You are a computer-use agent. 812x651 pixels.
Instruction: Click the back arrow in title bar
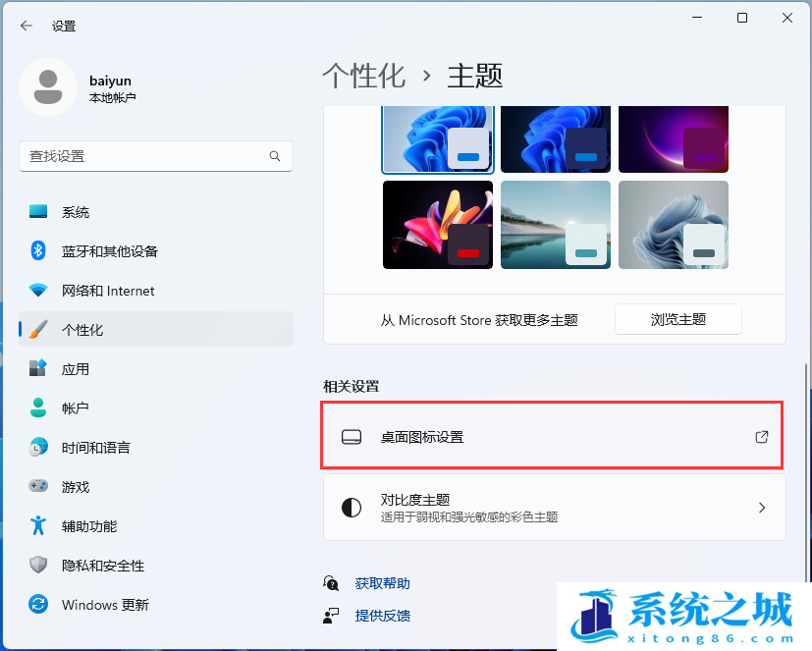pyautogui.click(x=27, y=26)
